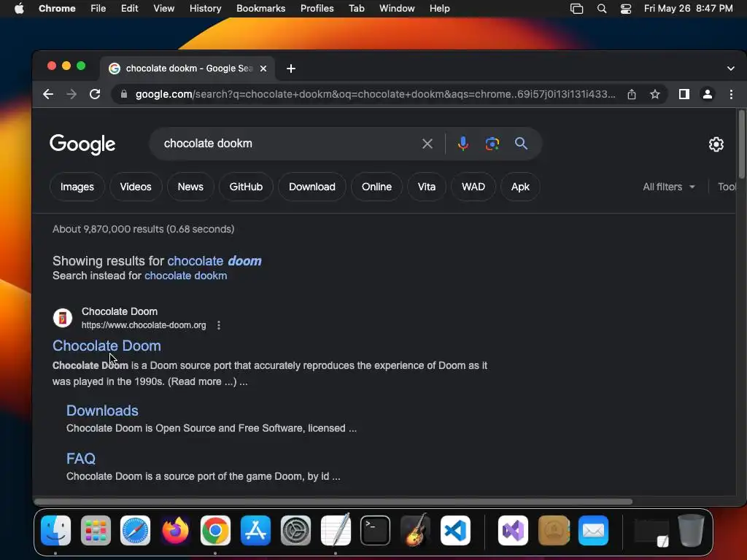Screen dimensions: 747x560
Task: Filter results by Videos
Action: point(136,187)
